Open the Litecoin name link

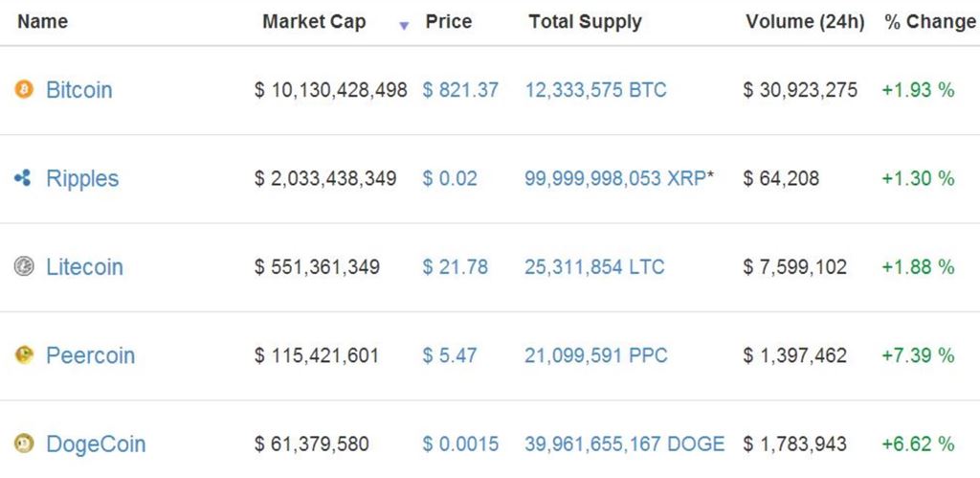pyautogui.click(x=84, y=267)
